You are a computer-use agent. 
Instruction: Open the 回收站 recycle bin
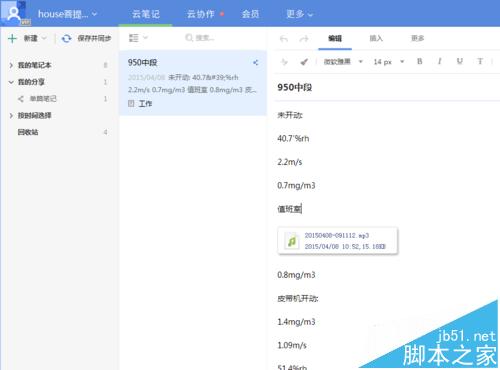[28, 132]
